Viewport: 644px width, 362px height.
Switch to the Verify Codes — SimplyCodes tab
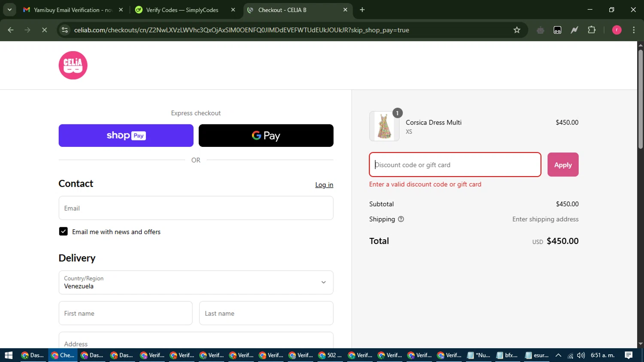(x=182, y=10)
